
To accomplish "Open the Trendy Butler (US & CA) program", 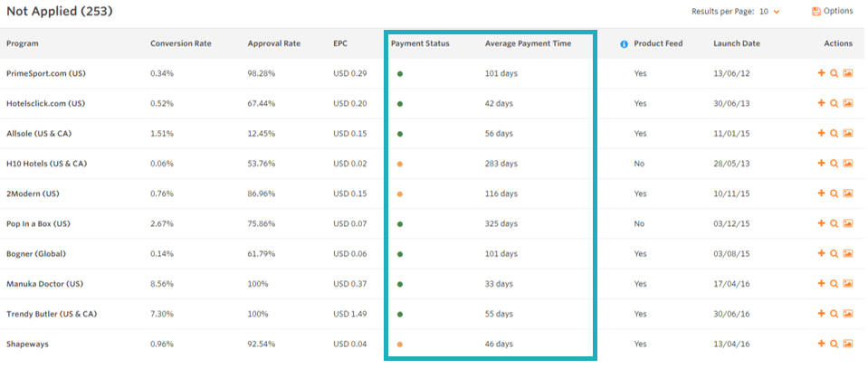I will tap(46, 314).
